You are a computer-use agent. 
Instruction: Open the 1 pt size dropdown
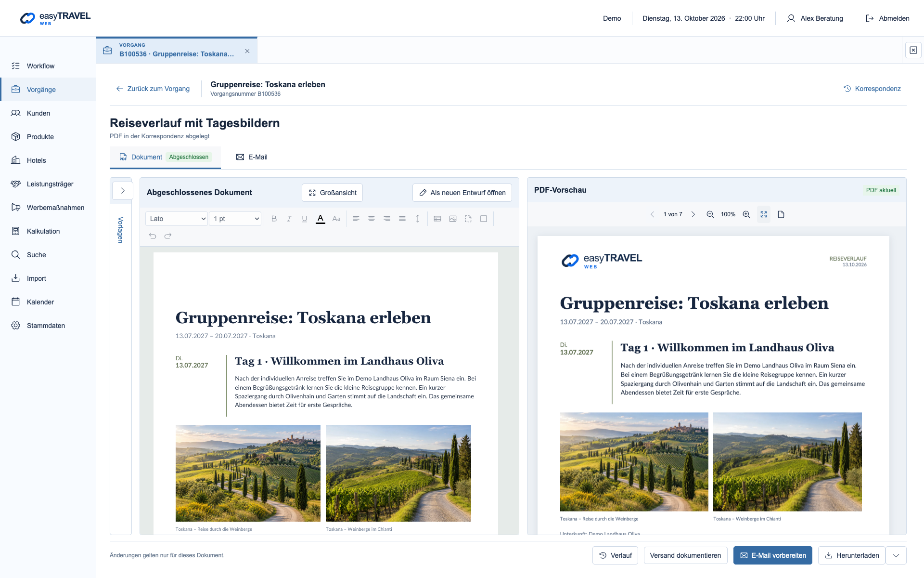(x=235, y=219)
